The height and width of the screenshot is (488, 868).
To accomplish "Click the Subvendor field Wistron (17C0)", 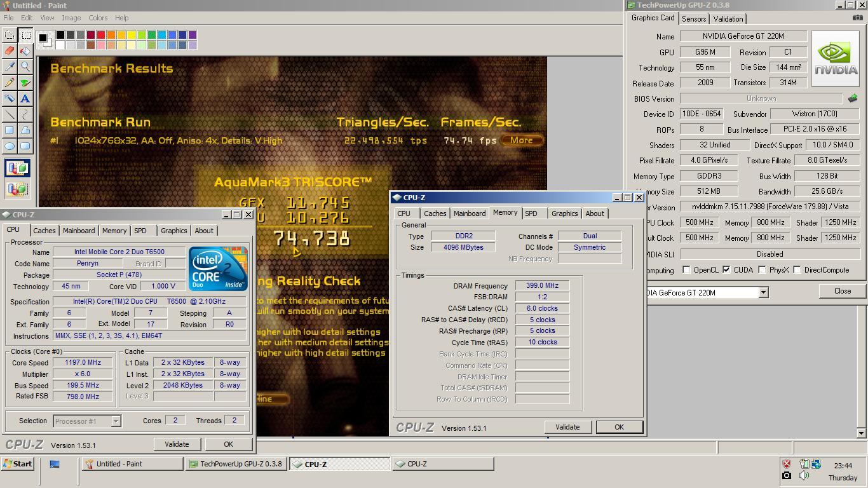I will pos(814,114).
